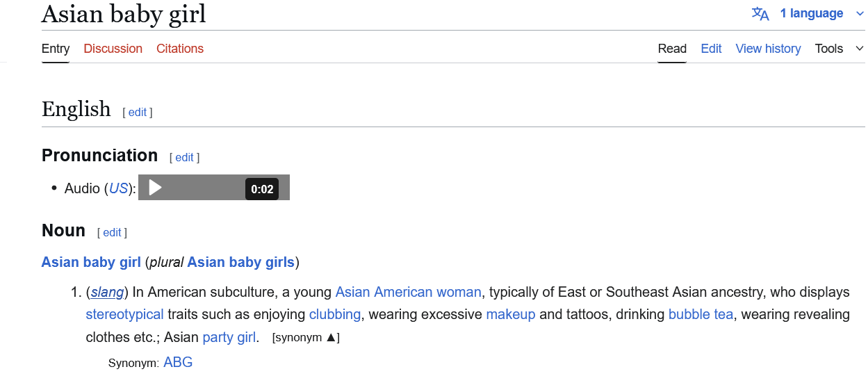Click the Asian baby girl headword link

(91, 262)
